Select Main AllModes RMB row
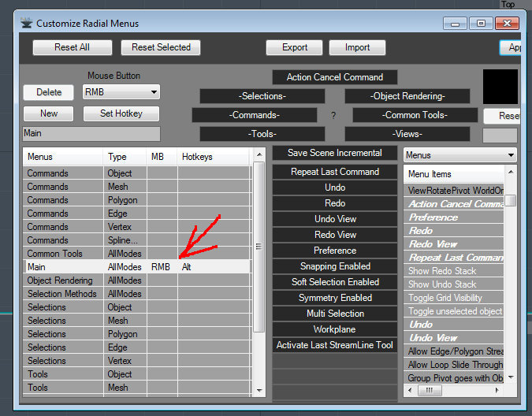 pyautogui.click(x=137, y=267)
